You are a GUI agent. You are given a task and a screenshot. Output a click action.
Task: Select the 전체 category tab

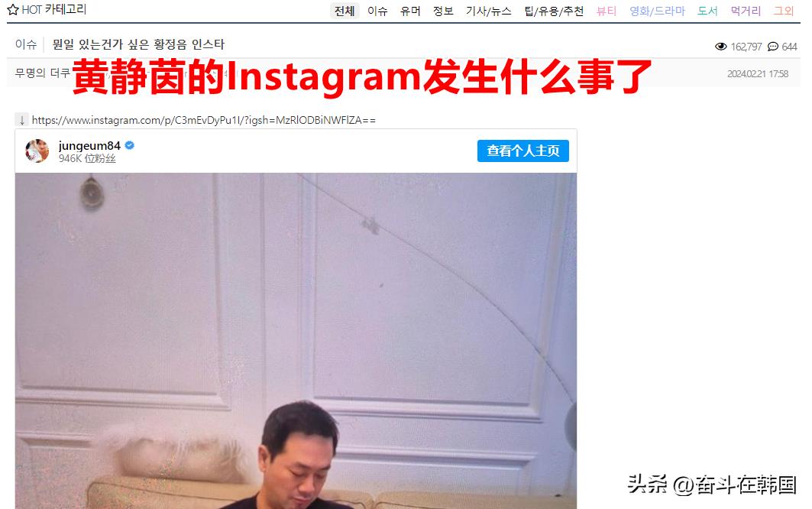[345, 11]
